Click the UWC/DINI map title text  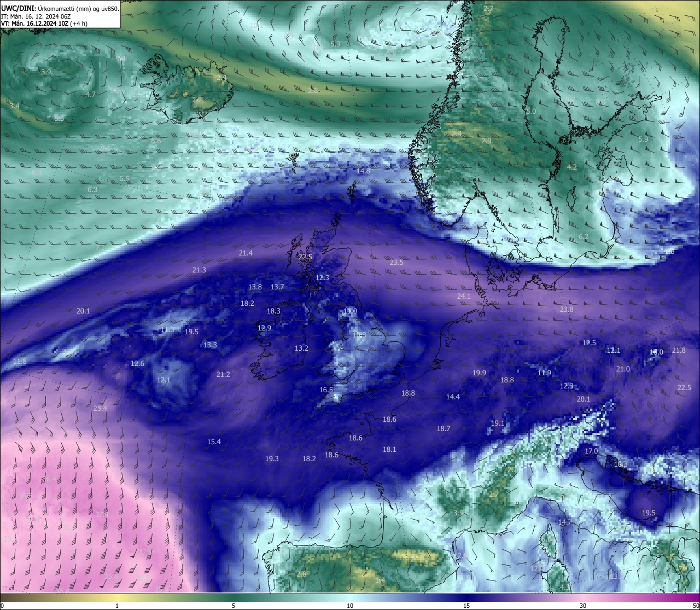click(x=60, y=8)
